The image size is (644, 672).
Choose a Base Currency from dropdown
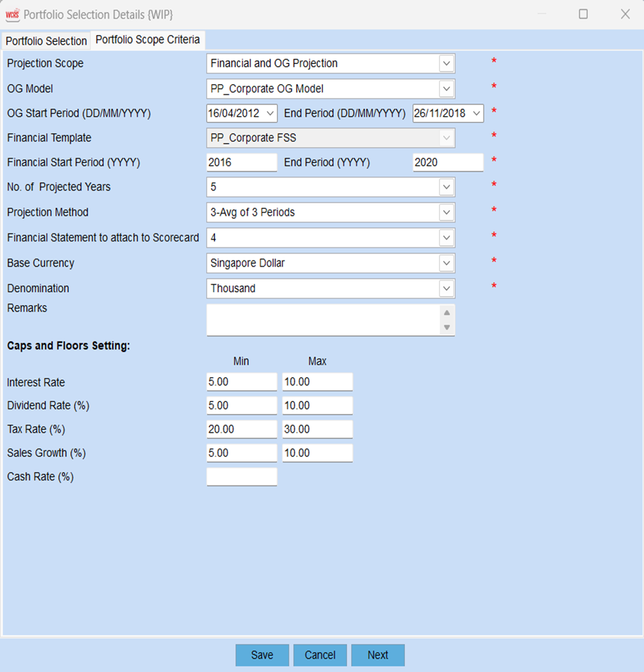point(446,264)
